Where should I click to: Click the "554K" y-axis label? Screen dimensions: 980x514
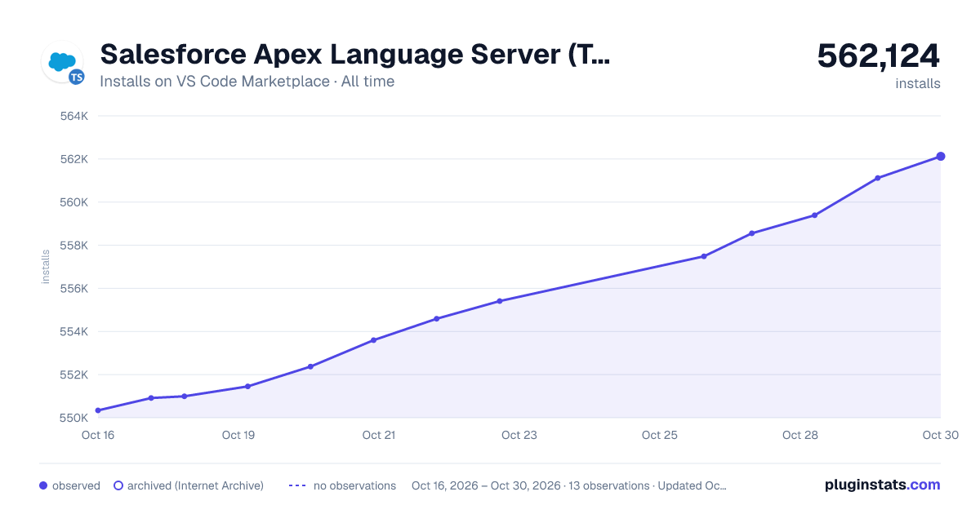(74, 332)
